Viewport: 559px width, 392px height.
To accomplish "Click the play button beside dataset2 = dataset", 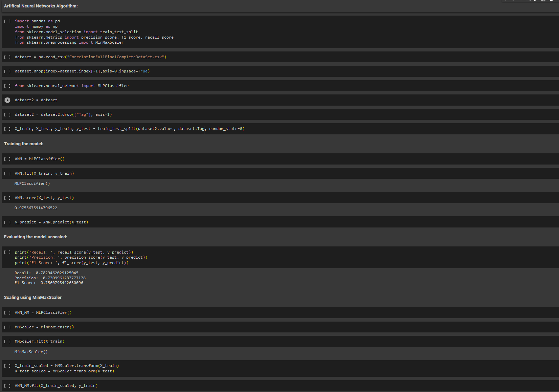I will (7, 100).
